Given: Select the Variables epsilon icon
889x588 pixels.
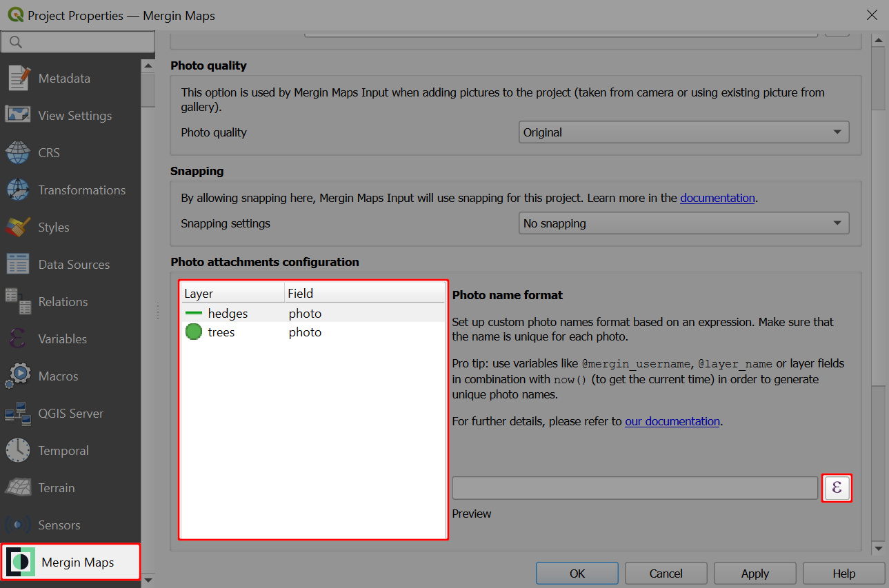Looking at the screenshot, I should (x=18, y=338).
